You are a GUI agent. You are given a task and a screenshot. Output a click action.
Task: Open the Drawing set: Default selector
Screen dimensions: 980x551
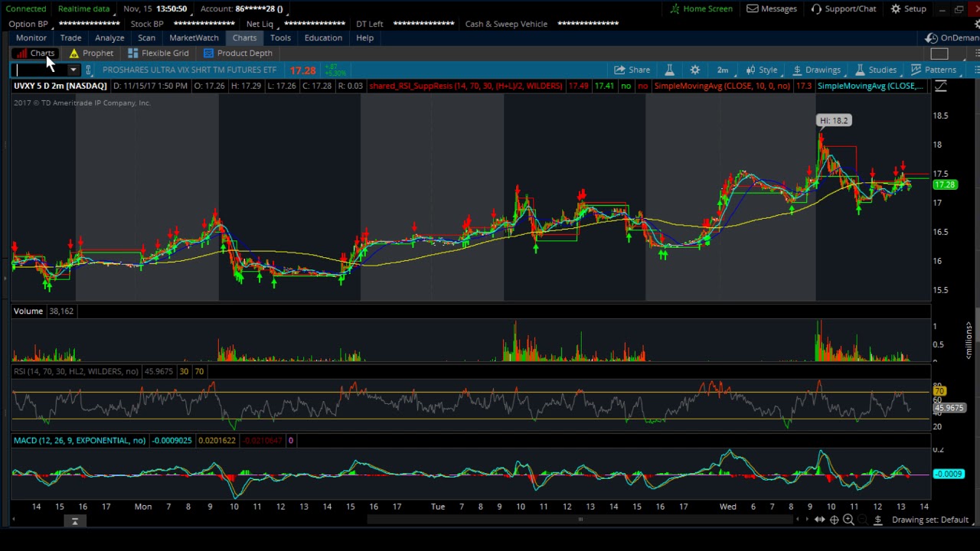pyautogui.click(x=930, y=520)
